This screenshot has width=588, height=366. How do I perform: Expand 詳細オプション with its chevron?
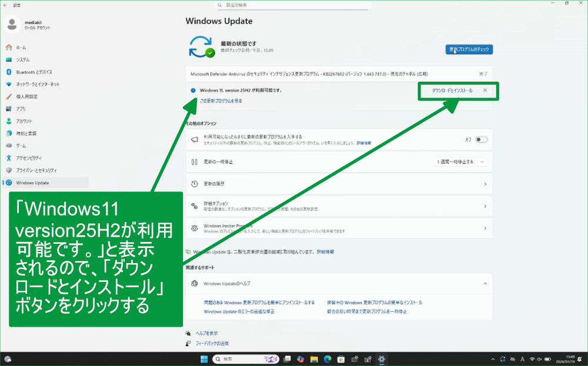coord(485,206)
